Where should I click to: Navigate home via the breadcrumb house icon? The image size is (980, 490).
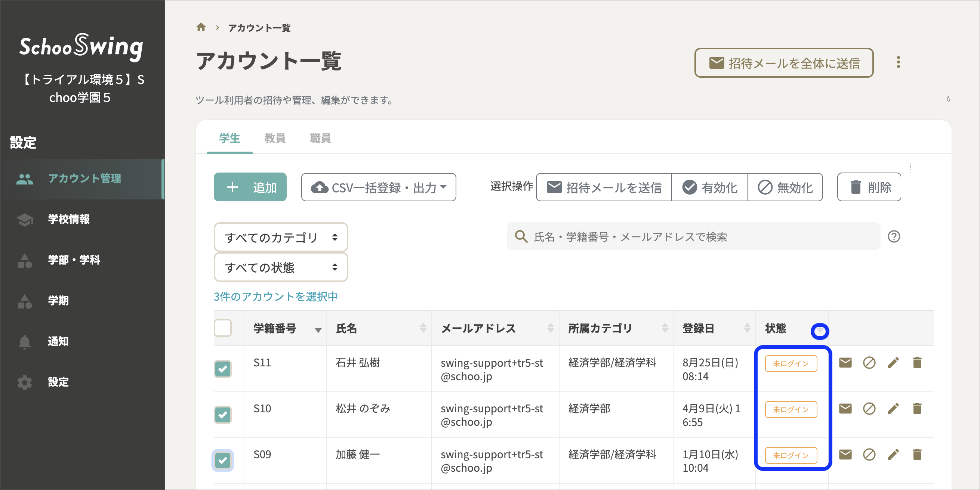click(201, 27)
